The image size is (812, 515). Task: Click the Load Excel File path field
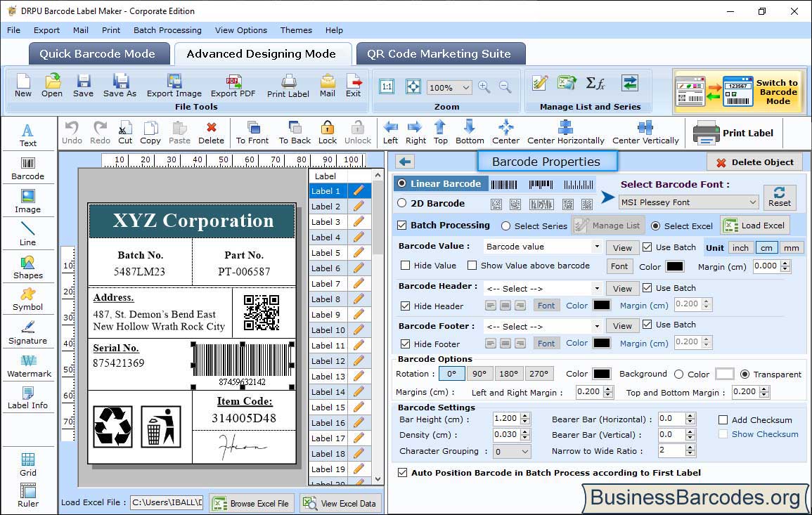pos(166,502)
